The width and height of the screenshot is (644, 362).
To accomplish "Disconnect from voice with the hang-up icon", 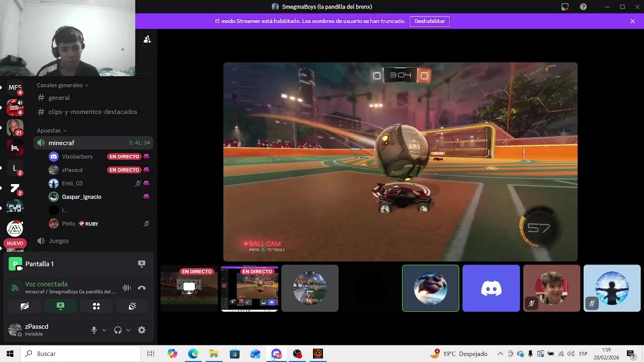I will [142, 288].
